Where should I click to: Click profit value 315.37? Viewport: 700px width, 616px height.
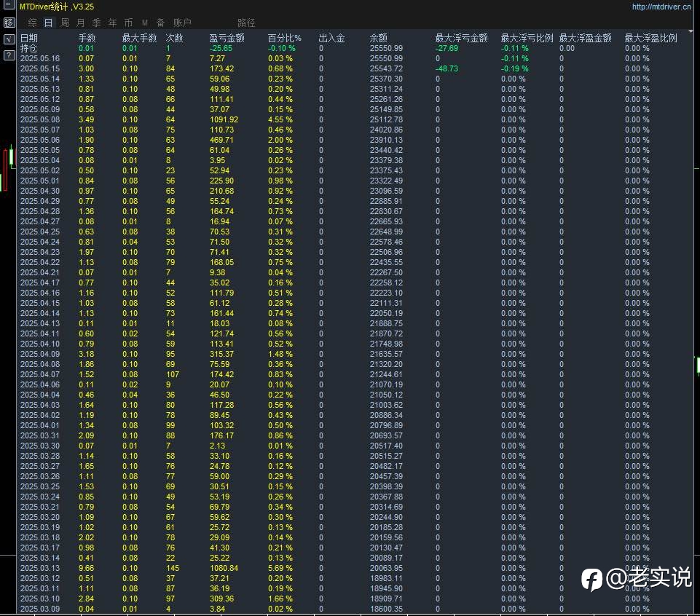222,354
